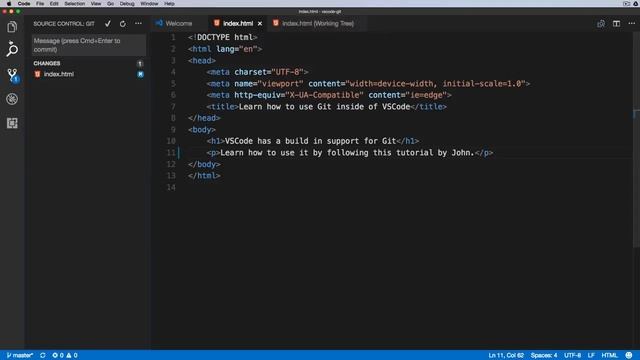Open the Explorer view in the activity bar
Screen dimensions: 640x360
click(12, 27)
